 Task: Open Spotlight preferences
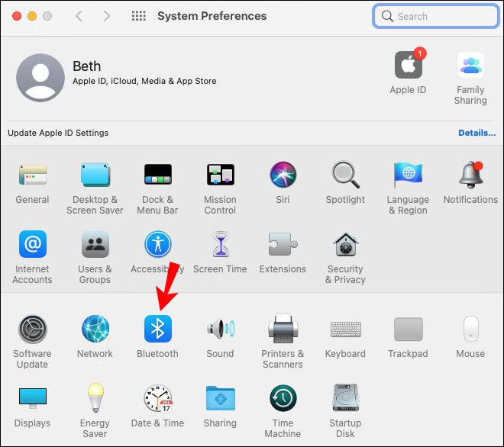tap(345, 175)
